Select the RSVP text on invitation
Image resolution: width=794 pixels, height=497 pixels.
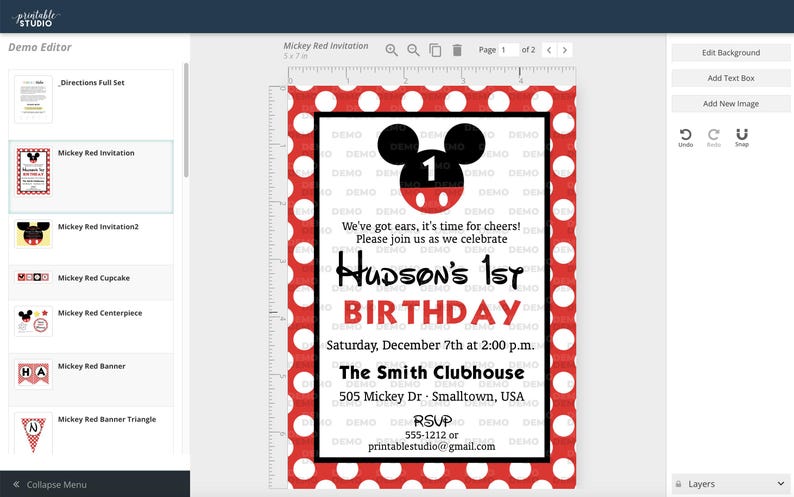432,420
